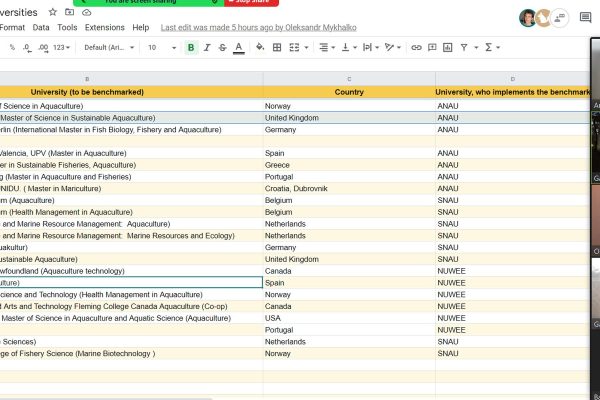Click the first collaborator avatar
Screen dimensions: 600x400
pos(527,18)
